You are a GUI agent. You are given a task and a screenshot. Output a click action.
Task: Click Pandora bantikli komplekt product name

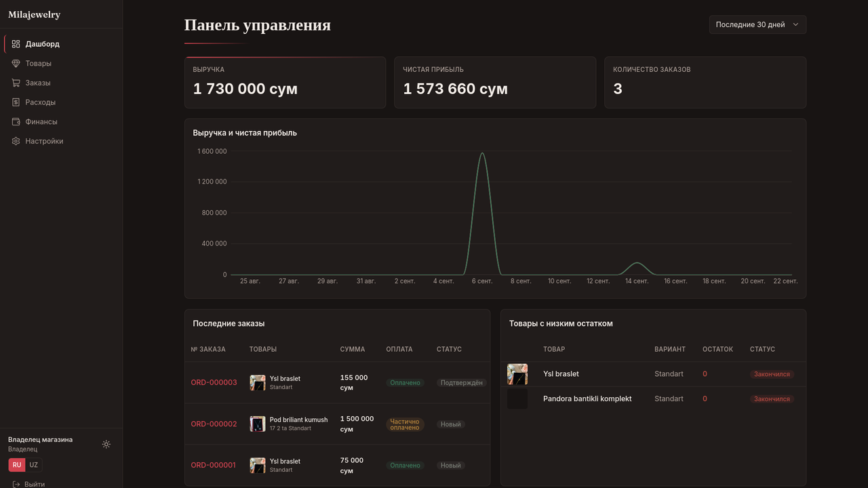587,399
